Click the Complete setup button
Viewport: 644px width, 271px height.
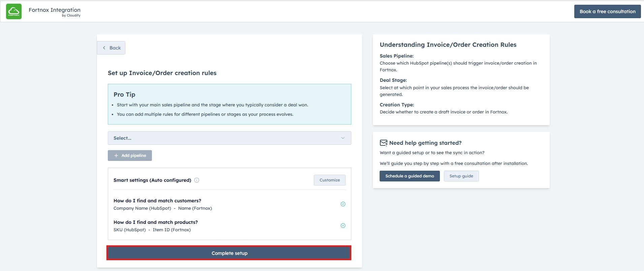click(x=229, y=253)
